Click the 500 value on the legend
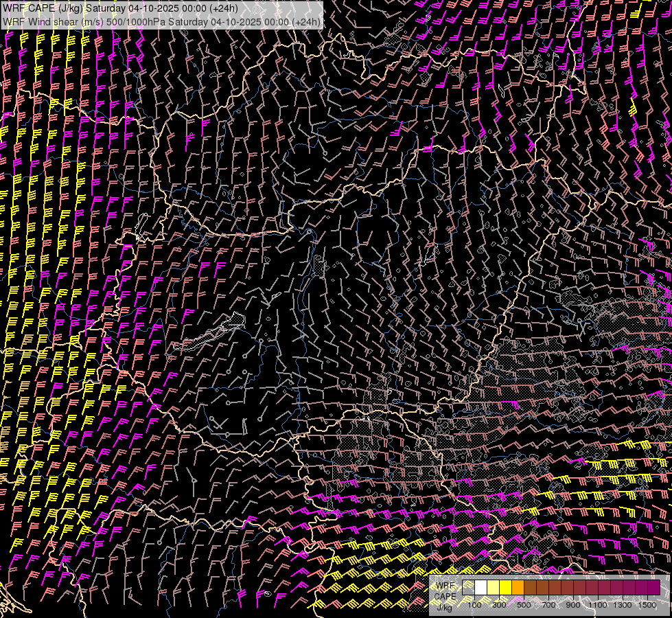 point(524,605)
